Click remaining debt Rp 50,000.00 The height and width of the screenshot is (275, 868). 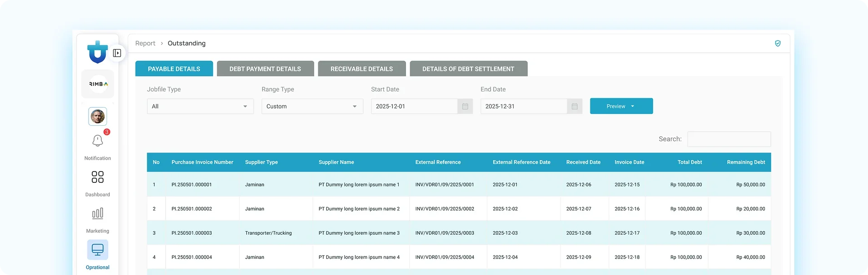coord(750,185)
